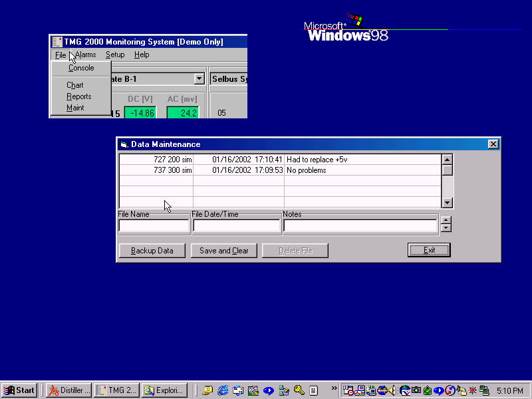
Task: Select Reports in the File menu
Action: pos(78,96)
